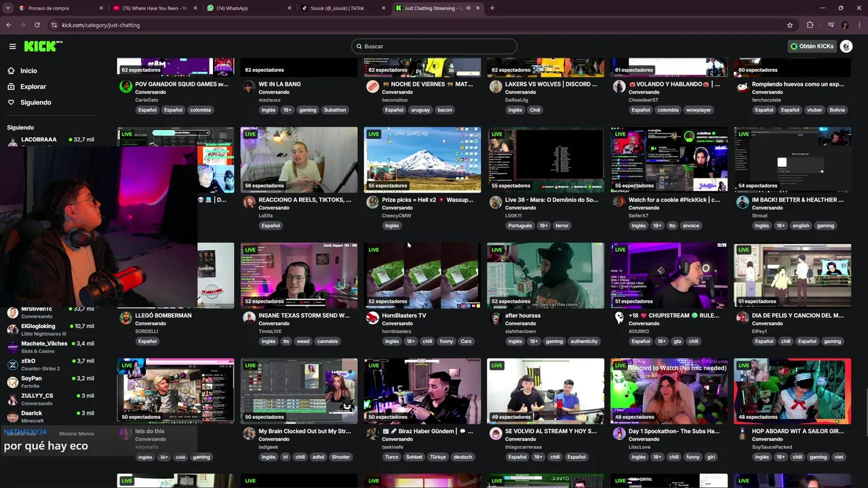
Task: Open baconsitoo channel avatar
Action: [372, 86]
